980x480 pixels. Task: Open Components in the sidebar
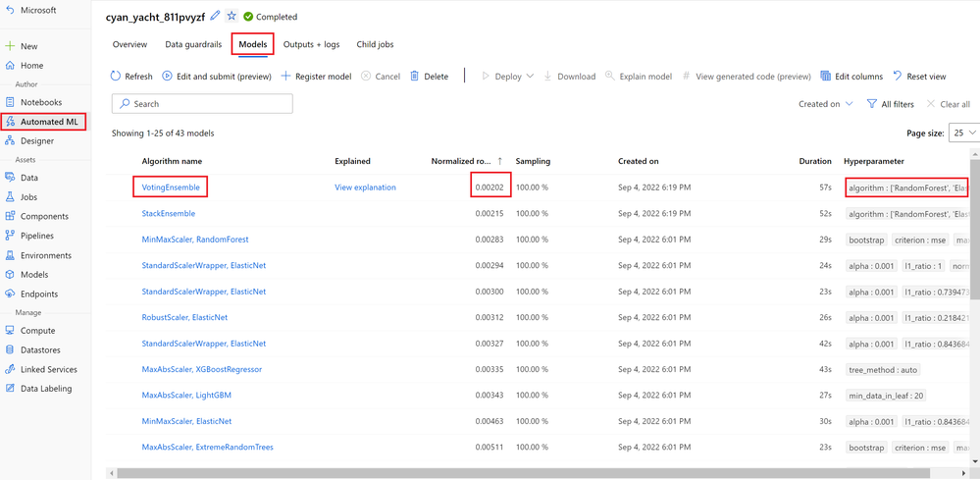click(44, 216)
